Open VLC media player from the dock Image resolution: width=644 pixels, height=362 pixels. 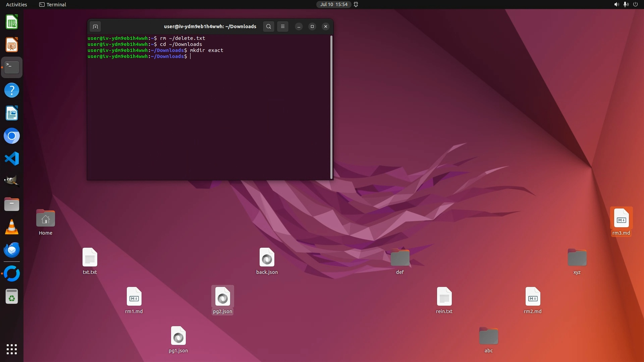pyautogui.click(x=12, y=227)
